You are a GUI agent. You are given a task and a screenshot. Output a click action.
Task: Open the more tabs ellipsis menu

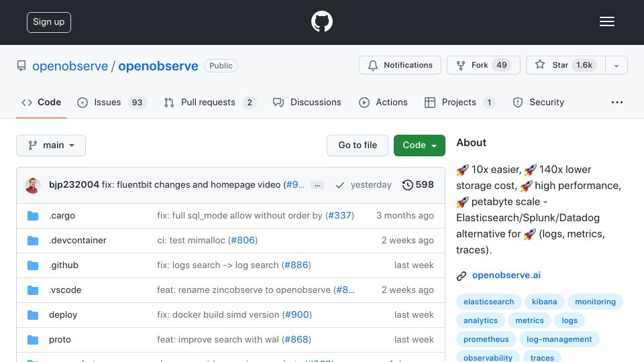point(617,102)
